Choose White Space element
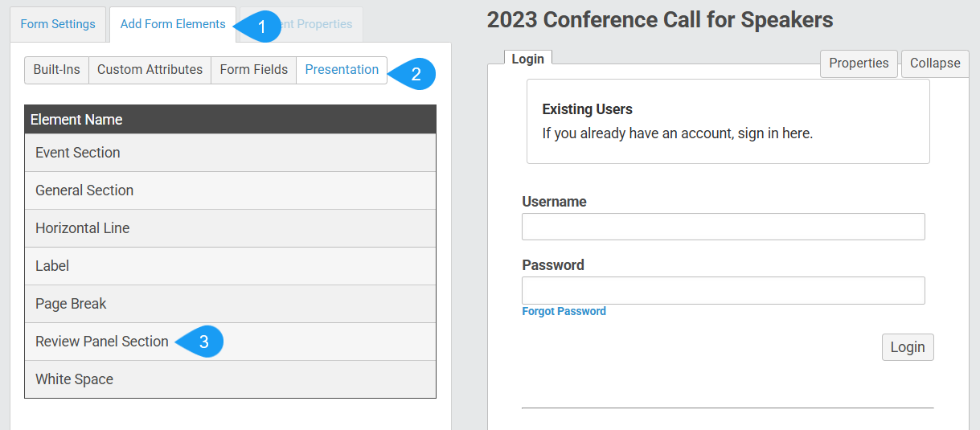The height and width of the screenshot is (430, 980). 230,379
